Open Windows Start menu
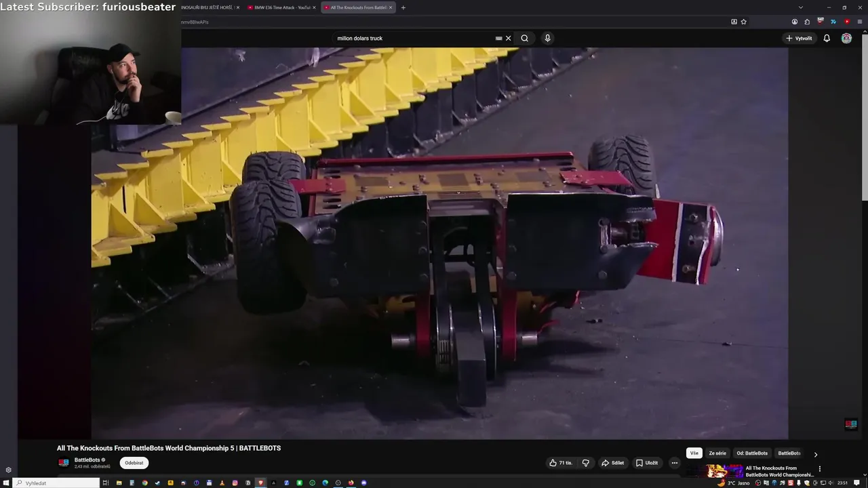 click(x=6, y=483)
